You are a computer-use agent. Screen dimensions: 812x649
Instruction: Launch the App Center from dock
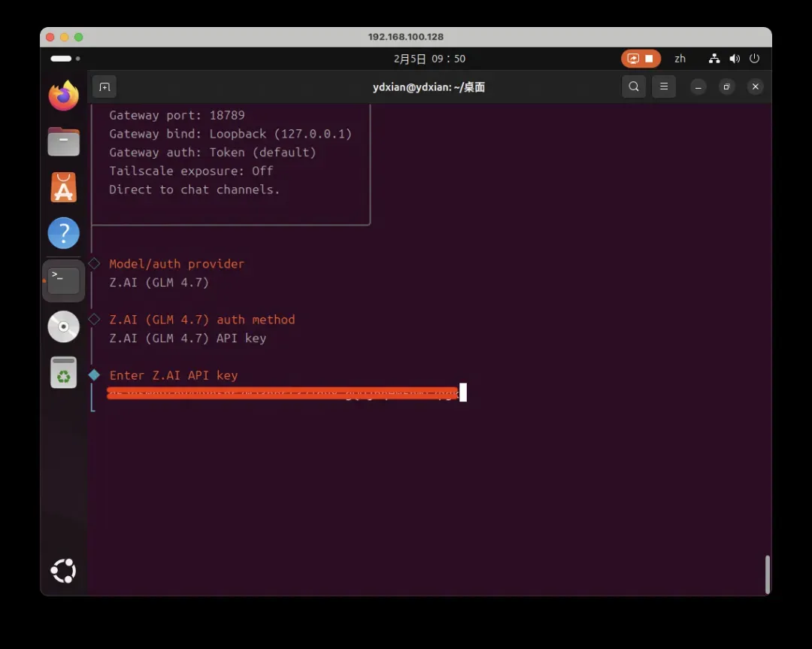tap(64, 187)
